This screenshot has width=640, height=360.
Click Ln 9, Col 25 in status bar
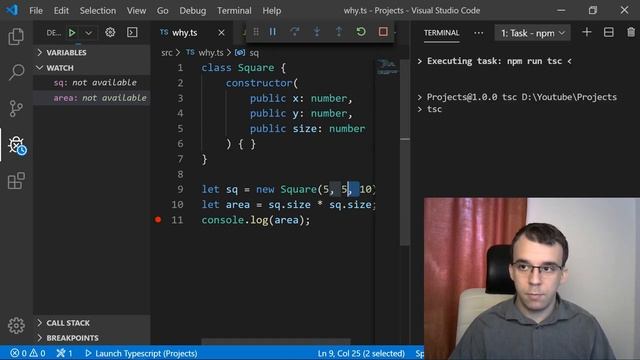click(361, 353)
